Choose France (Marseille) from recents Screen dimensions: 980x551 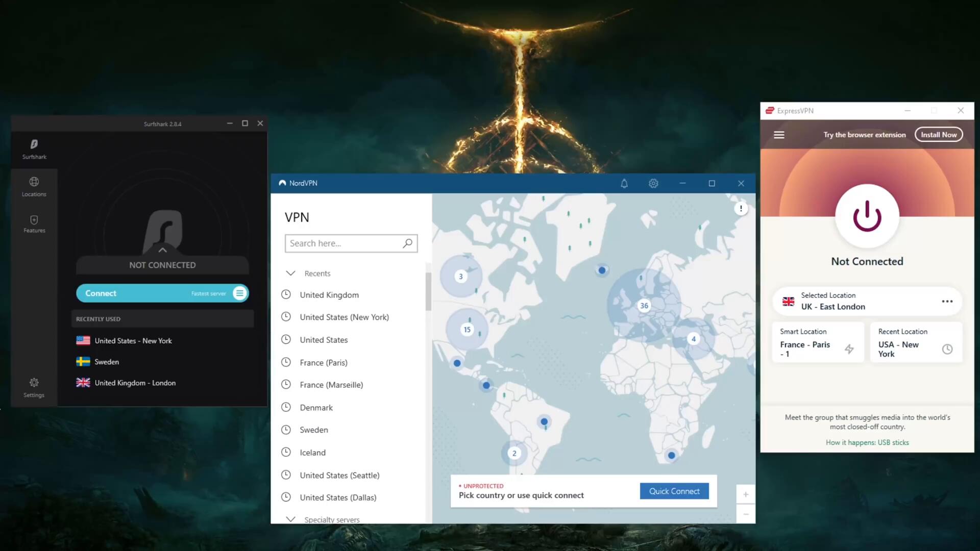tap(331, 385)
